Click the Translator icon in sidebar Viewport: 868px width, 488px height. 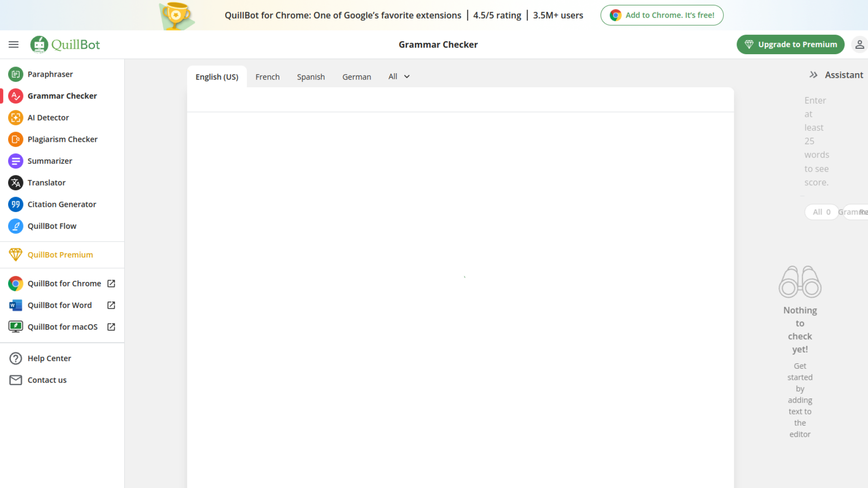click(x=15, y=183)
